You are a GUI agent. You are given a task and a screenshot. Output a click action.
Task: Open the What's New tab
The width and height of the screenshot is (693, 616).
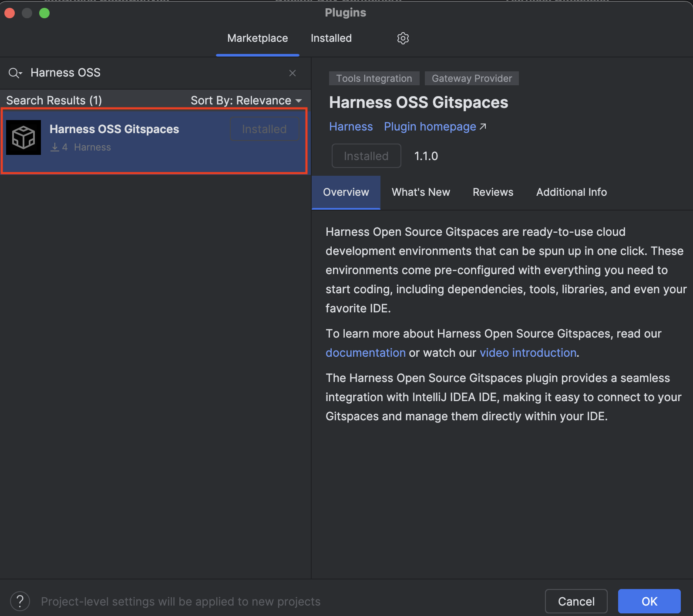(x=421, y=192)
